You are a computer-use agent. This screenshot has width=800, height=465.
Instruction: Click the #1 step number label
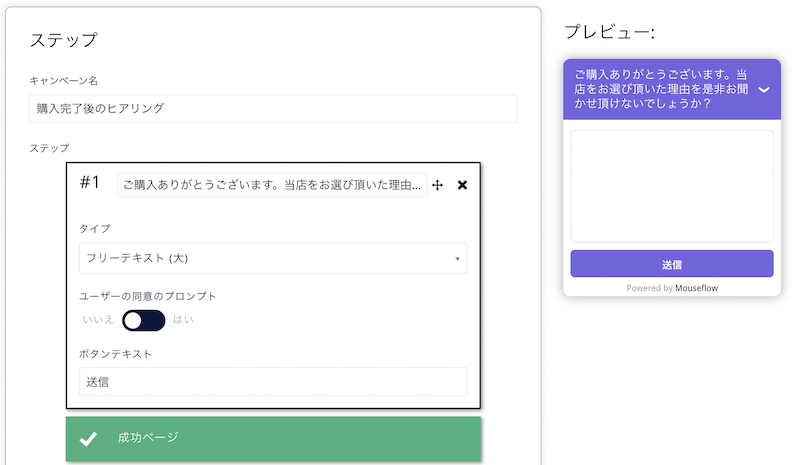tap(90, 182)
